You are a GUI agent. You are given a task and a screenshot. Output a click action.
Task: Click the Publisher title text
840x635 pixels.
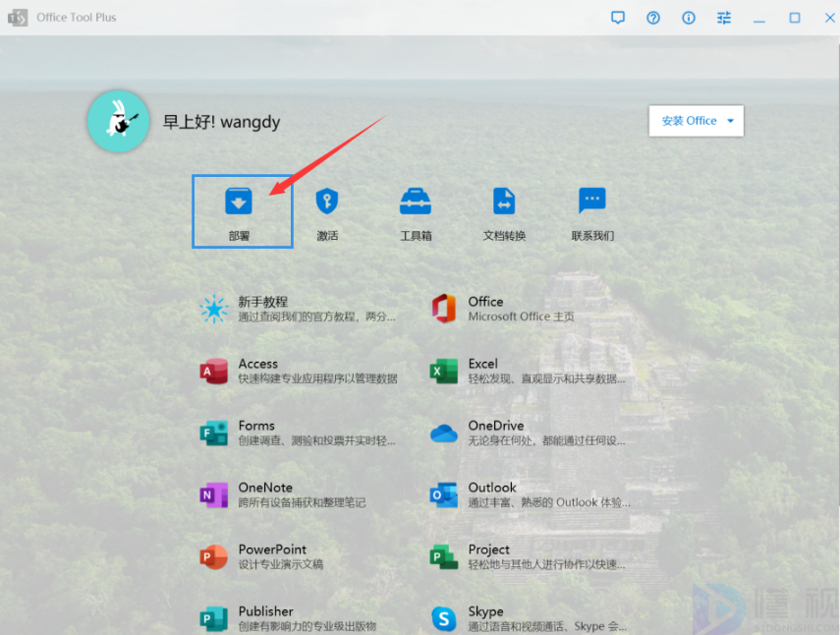(x=265, y=611)
